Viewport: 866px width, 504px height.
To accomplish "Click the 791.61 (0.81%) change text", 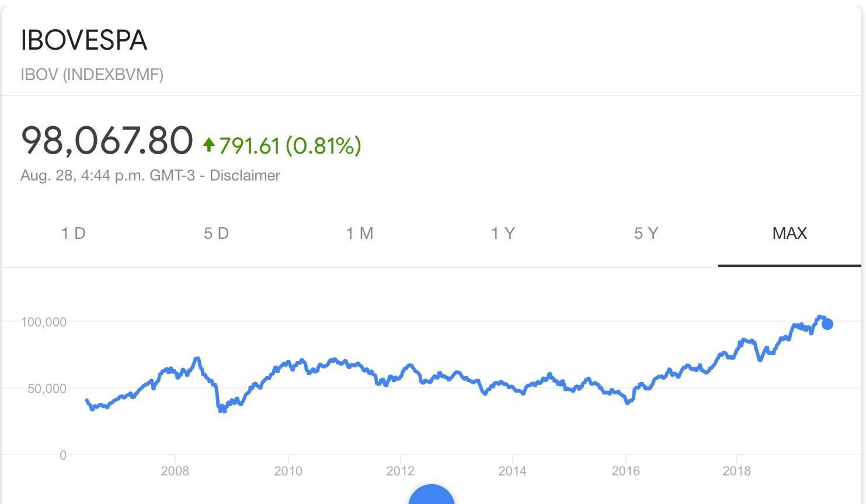I will point(290,145).
